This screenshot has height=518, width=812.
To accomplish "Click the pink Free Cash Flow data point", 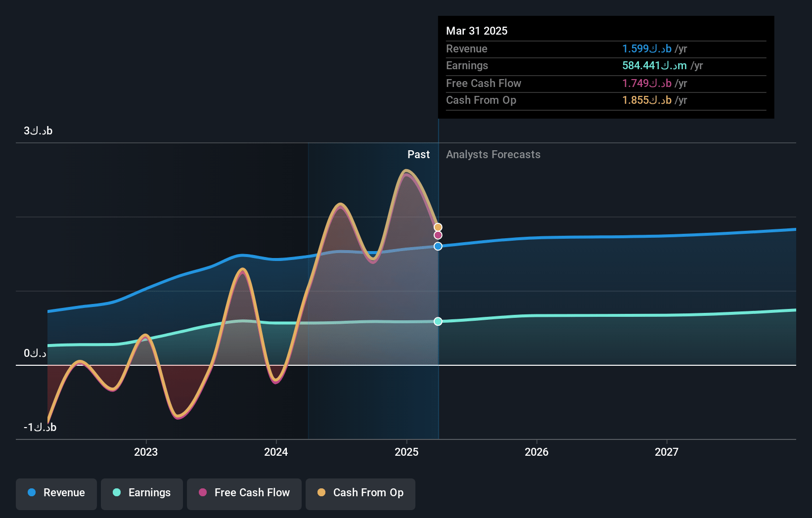I will pos(438,235).
